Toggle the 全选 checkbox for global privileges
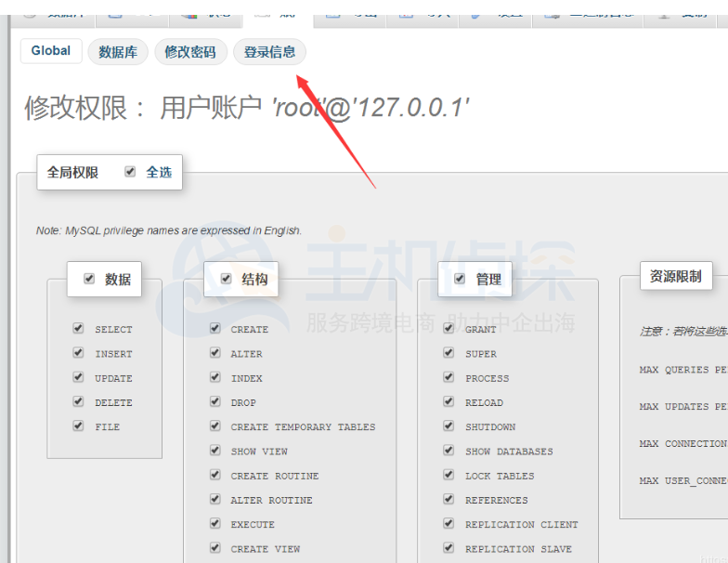This screenshot has height=563, width=728. pos(130,172)
